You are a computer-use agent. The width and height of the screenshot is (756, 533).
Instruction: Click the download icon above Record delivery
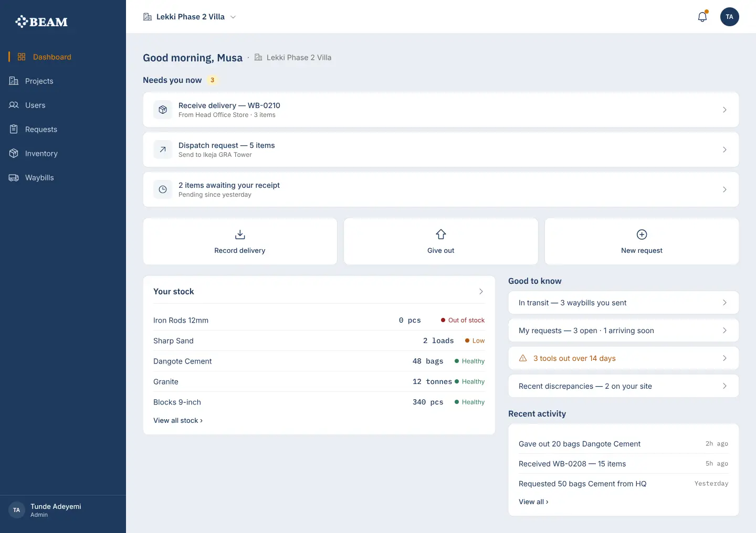coord(240,234)
